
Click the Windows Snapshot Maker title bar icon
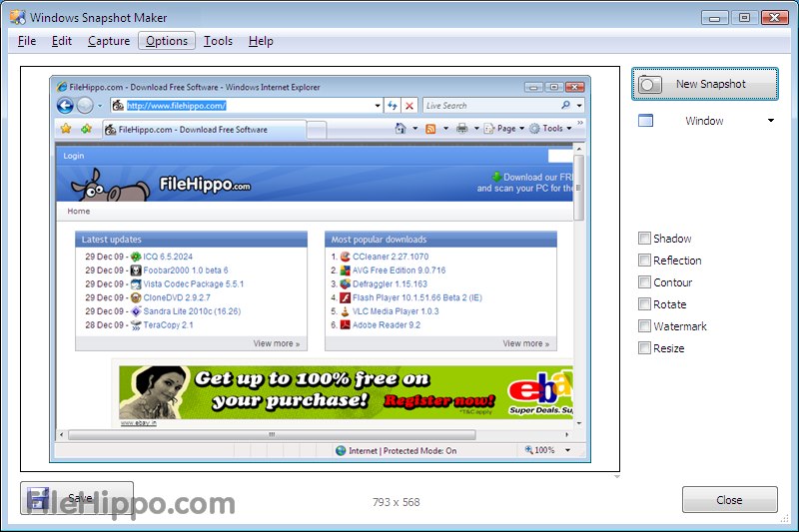(x=18, y=17)
